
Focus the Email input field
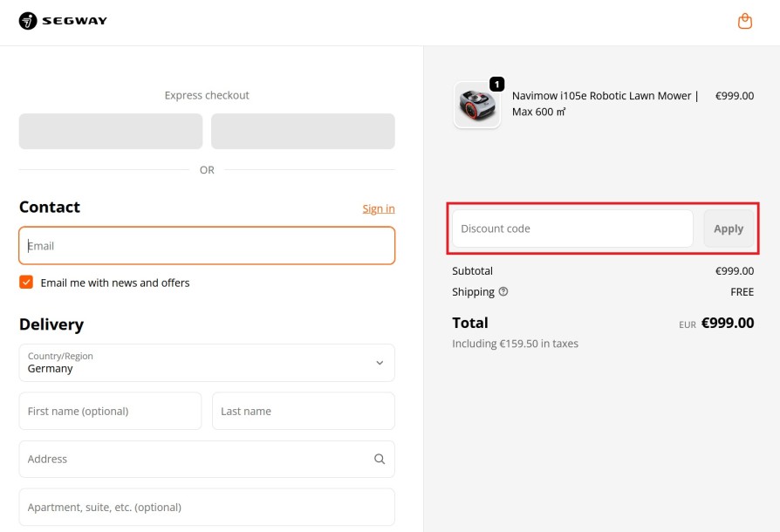point(207,246)
